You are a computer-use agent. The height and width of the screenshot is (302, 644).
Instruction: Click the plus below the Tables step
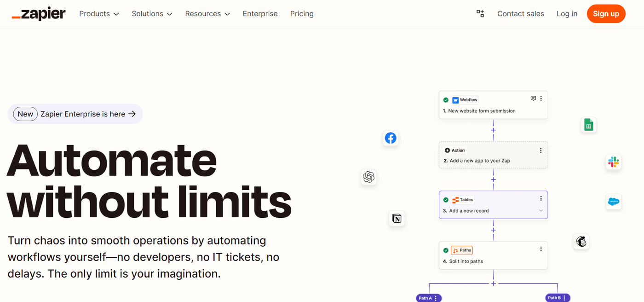click(x=494, y=230)
